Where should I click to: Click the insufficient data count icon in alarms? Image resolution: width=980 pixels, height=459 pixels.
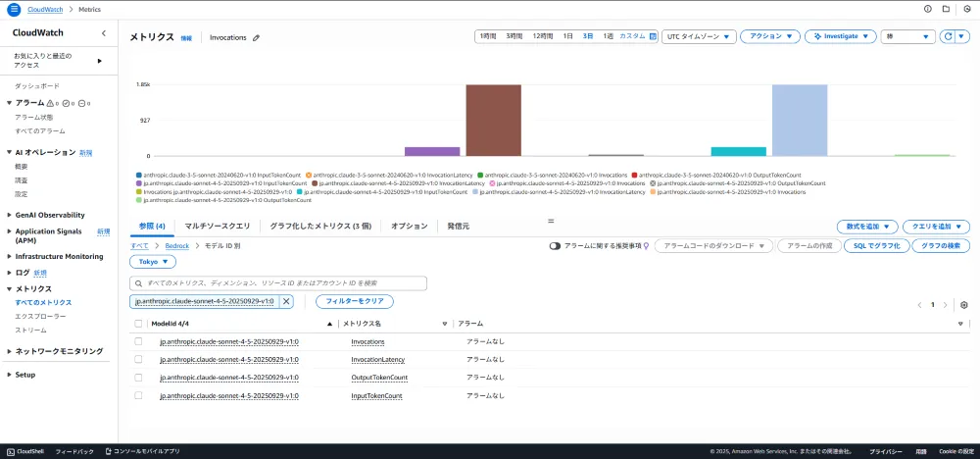pos(85,103)
